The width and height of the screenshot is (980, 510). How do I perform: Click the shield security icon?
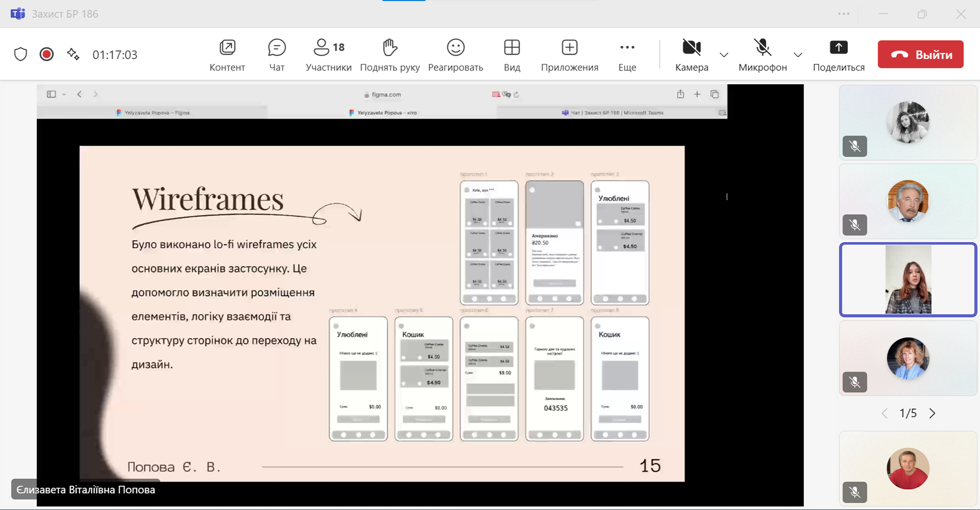[x=20, y=54]
